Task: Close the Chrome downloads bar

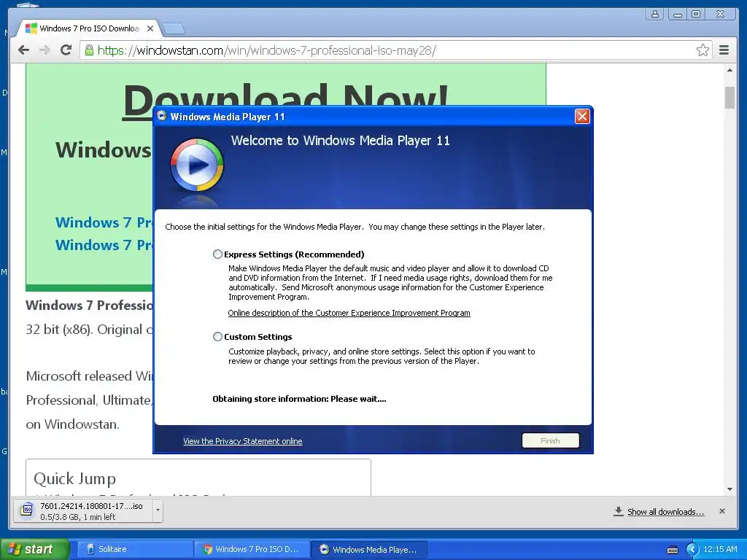Action: tap(721, 511)
